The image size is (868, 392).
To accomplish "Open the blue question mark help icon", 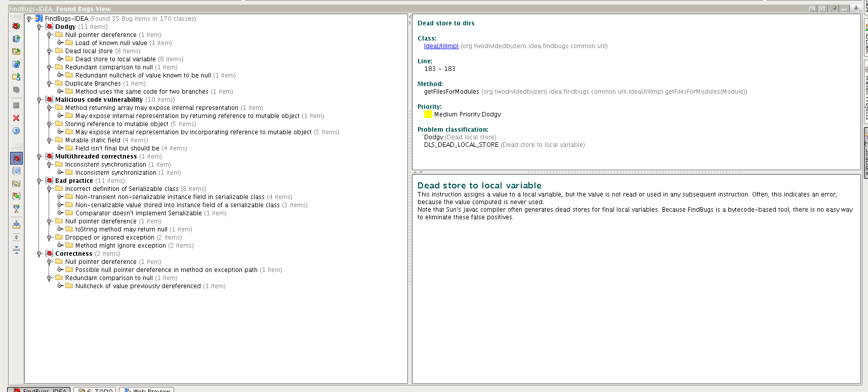I will [x=16, y=131].
